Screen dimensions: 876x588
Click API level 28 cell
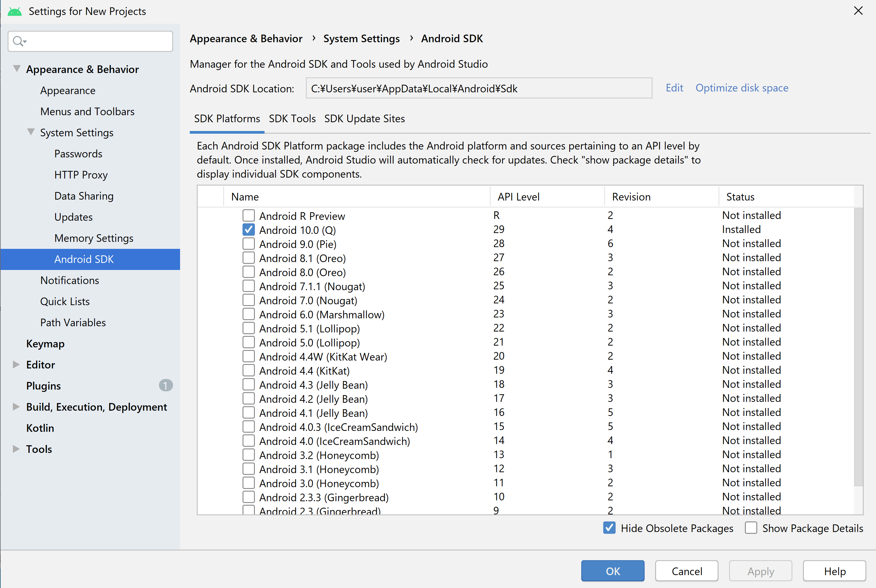[x=499, y=243]
